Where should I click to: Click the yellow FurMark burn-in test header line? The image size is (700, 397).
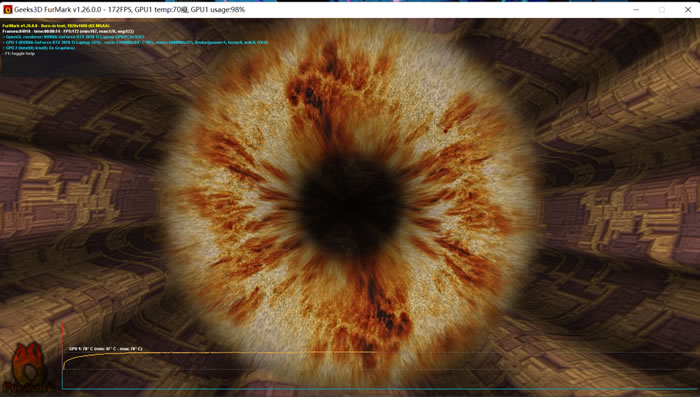[56, 26]
